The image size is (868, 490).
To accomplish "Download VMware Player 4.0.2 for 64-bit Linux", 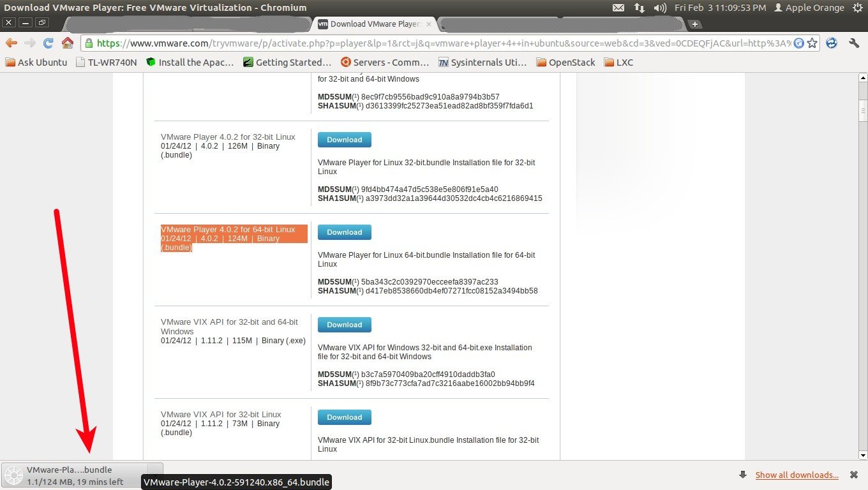I will point(345,232).
